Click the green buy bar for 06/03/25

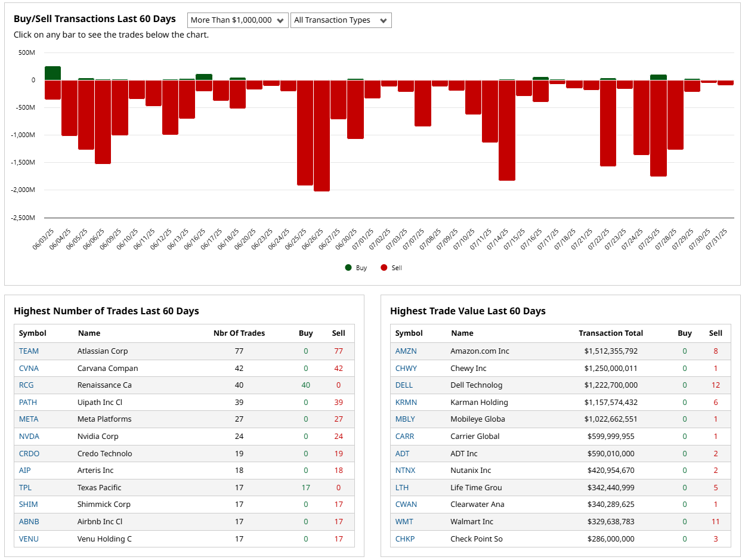pyautogui.click(x=53, y=73)
